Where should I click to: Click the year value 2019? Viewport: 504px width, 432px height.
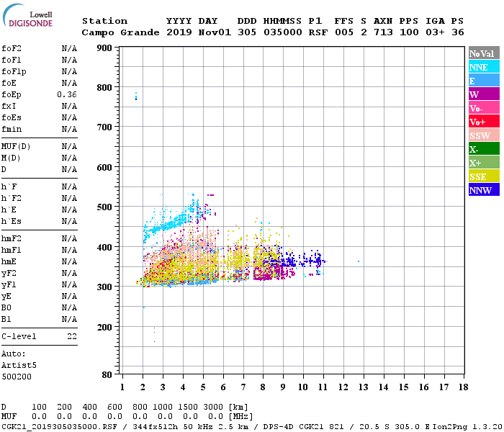pos(179,32)
